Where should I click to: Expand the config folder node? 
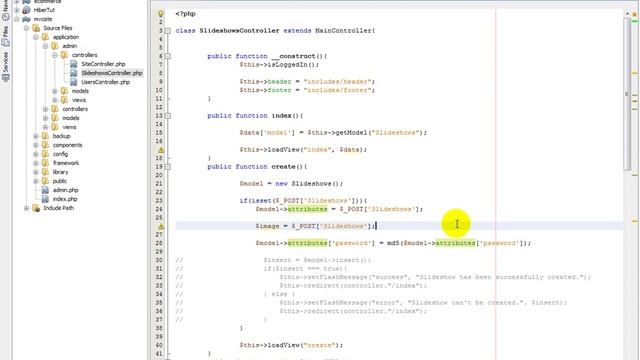pyautogui.click(x=36, y=154)
